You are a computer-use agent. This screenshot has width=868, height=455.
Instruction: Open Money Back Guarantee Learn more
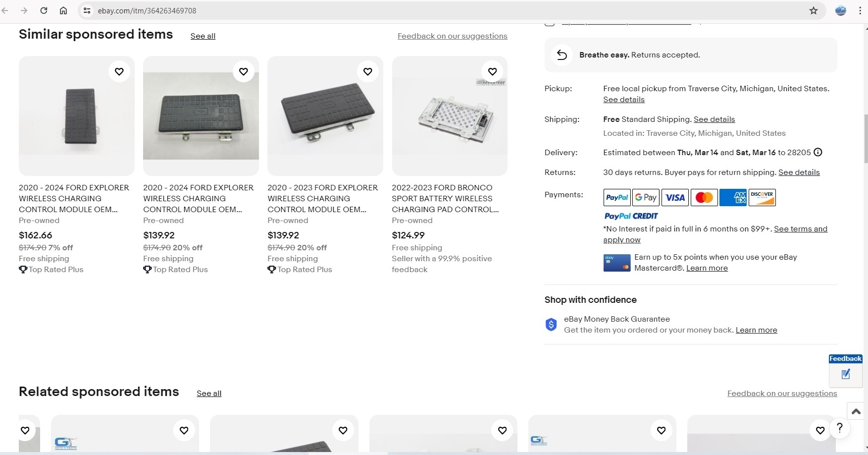click(x=756, y=330)
